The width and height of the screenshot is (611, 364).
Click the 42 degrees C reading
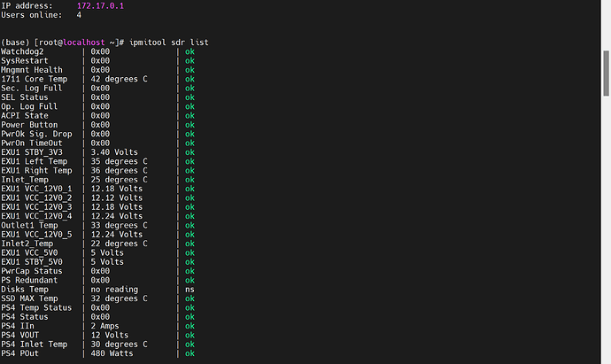119,79
